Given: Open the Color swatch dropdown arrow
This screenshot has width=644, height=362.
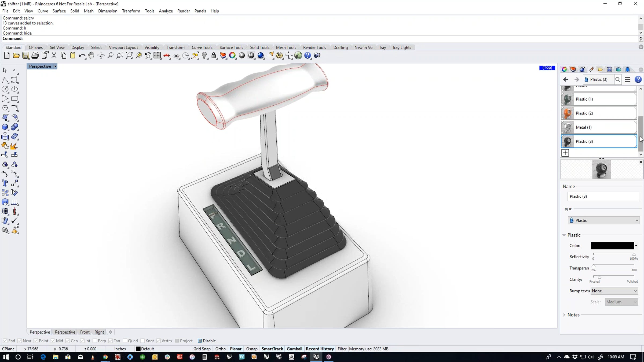Looking at the screenshot, I should click(x=636, y=246).
